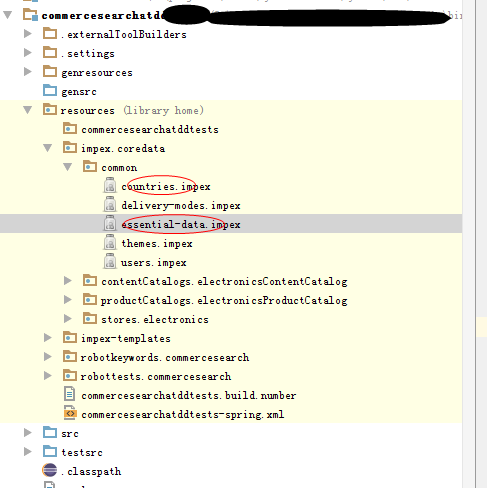Expand the src folder arrow
The image size is (487, 488).
point(28,433)
